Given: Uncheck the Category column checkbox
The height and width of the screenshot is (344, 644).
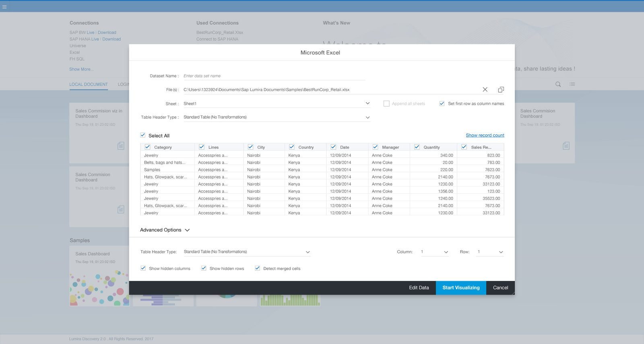Looking at the screenshot, I should [x=147, y=147].
